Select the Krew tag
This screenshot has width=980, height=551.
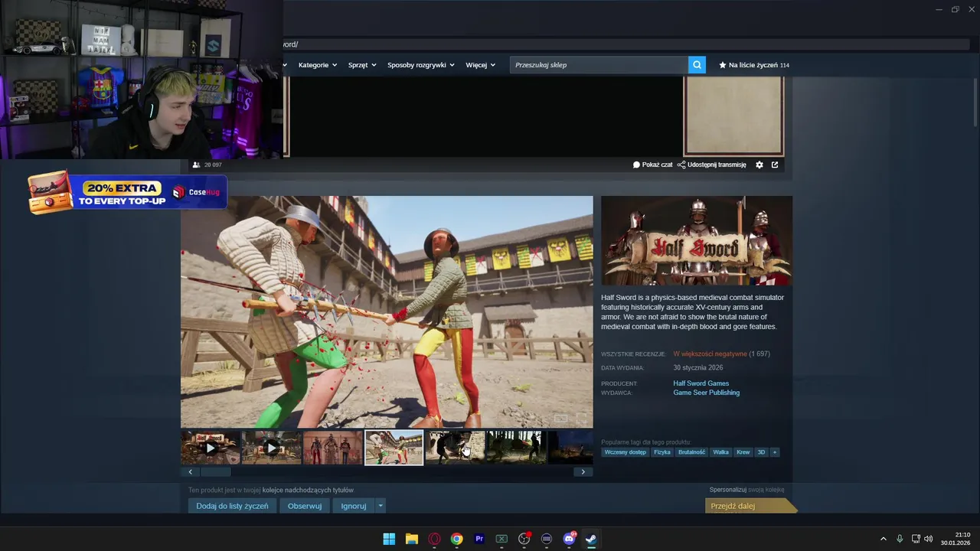[x=743, y=452]
